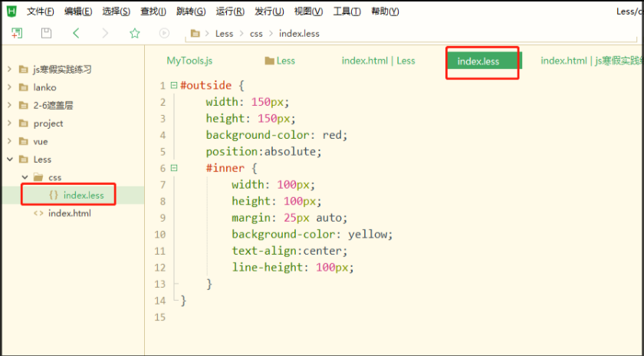The width and height of the screenshot is (644, 356).
Task: Click the HBuilderX logo icon
Action: tap(11, 11)
